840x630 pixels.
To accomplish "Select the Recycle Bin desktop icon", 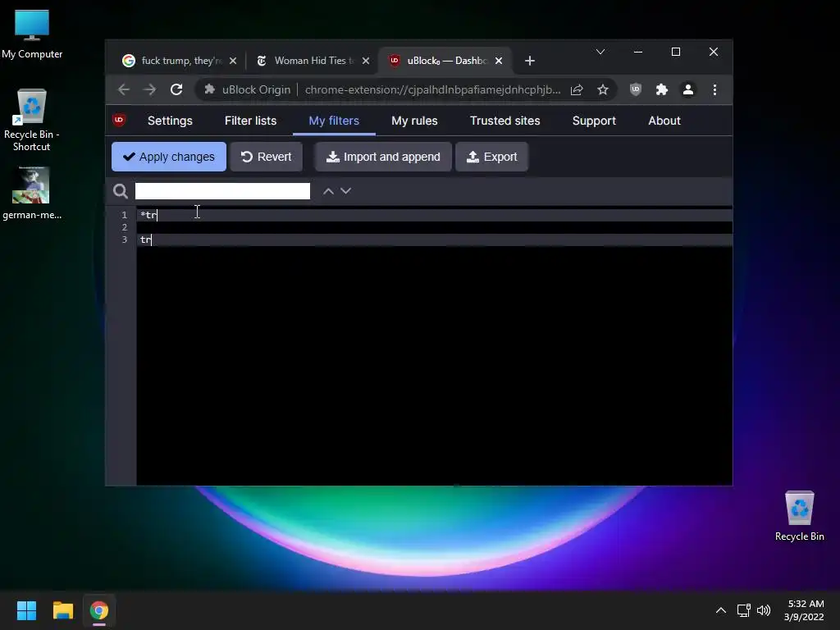I will 799,516.
